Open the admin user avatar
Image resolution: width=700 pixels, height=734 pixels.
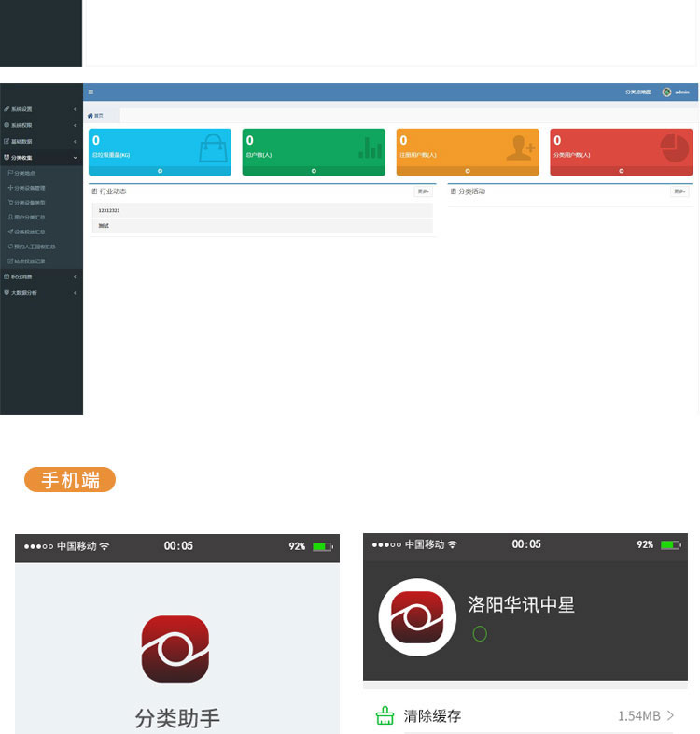coord(666,92)
